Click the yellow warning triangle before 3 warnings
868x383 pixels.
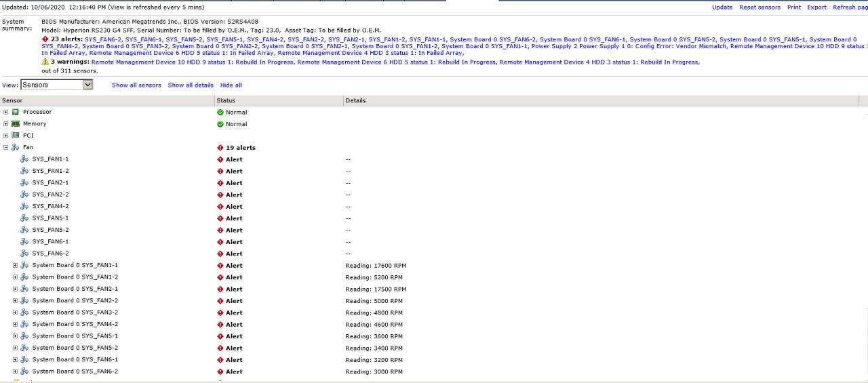45,62
